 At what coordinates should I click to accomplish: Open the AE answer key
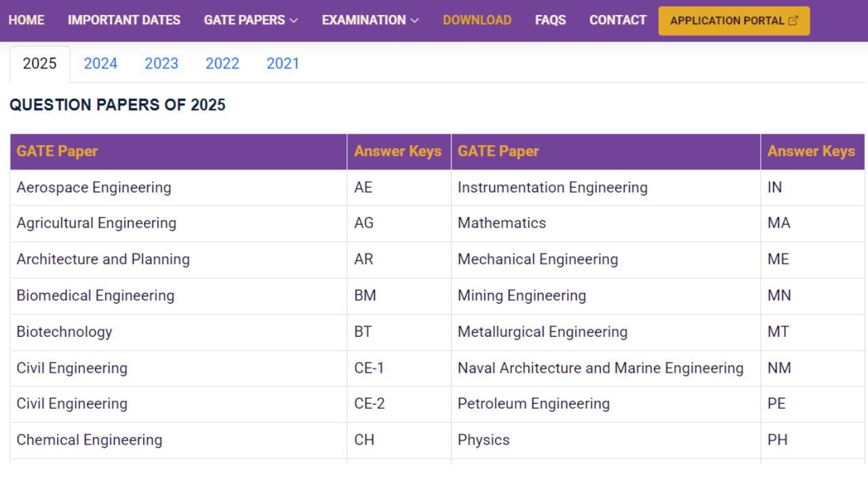point(363,188)
